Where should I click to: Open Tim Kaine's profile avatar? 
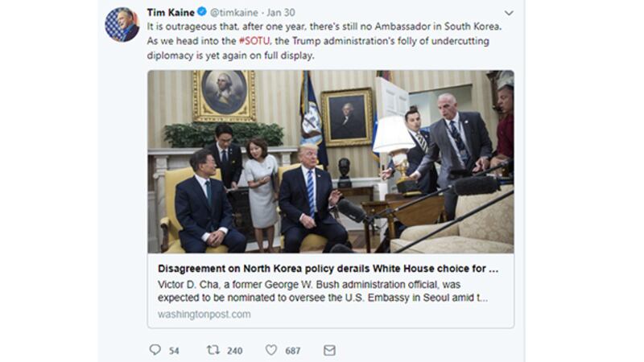coord(122,25)
